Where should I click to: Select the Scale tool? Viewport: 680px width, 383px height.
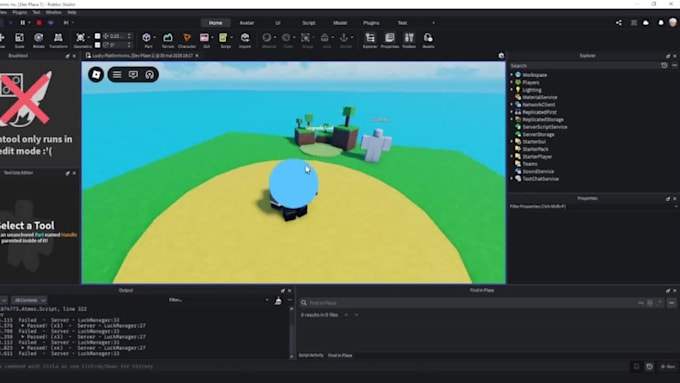click(x=20, y=40)
